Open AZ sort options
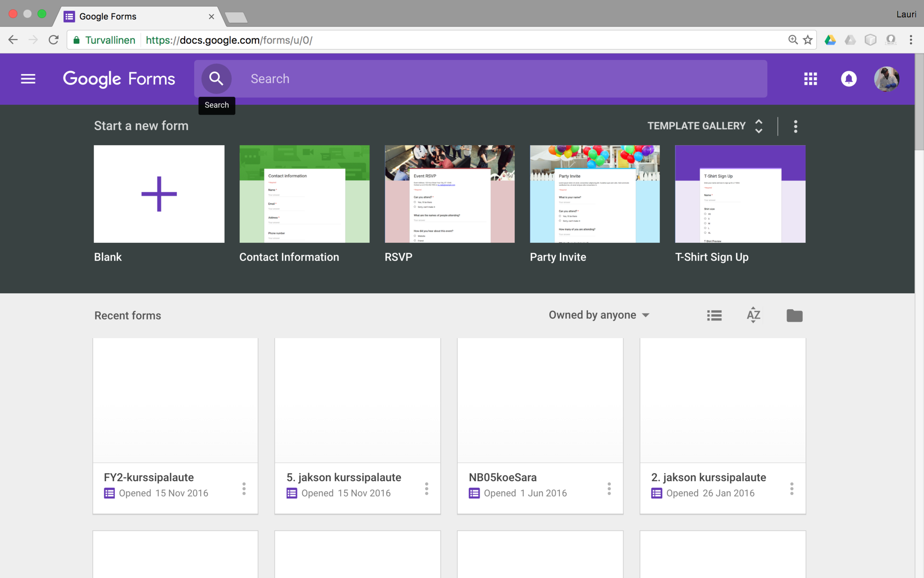The height and width of the screenshot is (578, 924). [x=753, y=316]
